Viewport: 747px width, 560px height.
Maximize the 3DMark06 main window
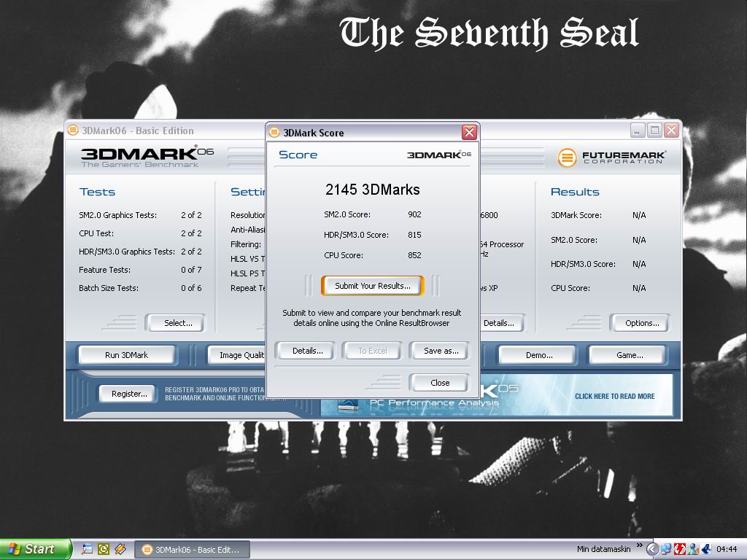tap(654, 130)
